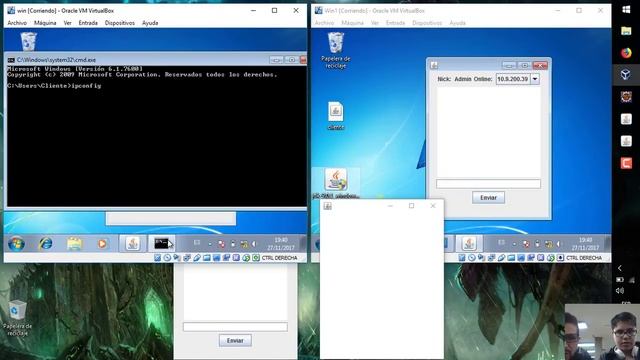Select Java app in Win1 VM taskbar
Screen dimensions: 640x360
click(469, 244)
